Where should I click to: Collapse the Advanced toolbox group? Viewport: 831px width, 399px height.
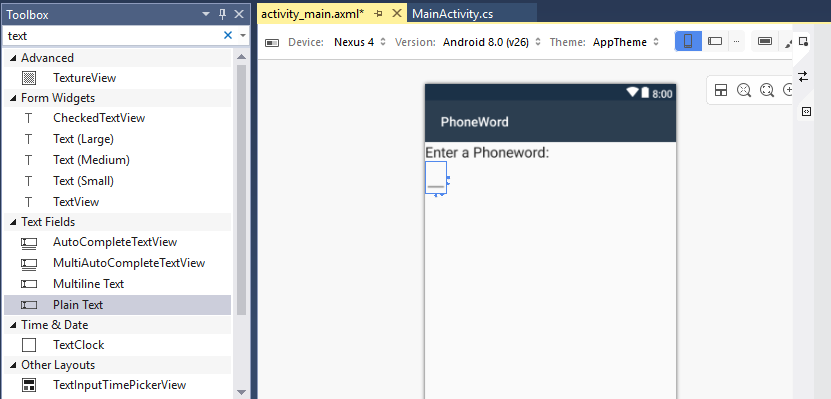click(x=13, y=58)
